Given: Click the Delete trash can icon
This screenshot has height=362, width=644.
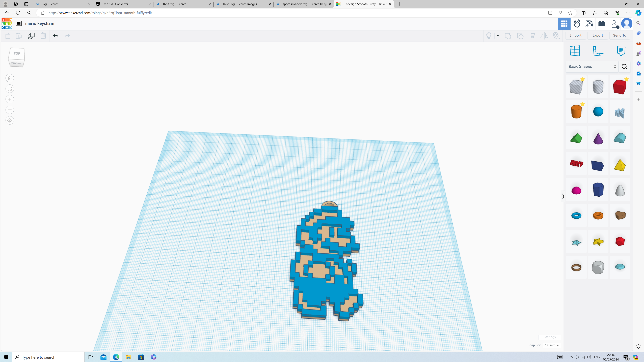Looking at the screenshot, I should click(x=43, y=36).
